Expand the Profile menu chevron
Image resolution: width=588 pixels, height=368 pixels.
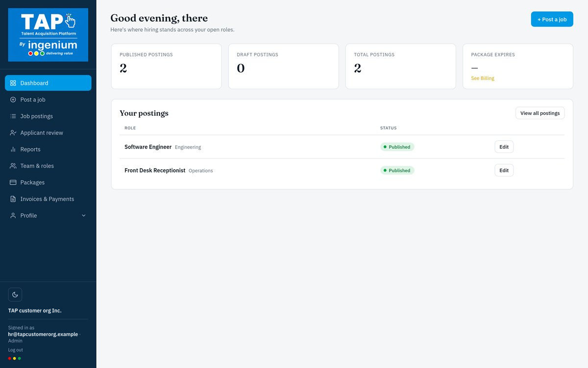[83, 215]
